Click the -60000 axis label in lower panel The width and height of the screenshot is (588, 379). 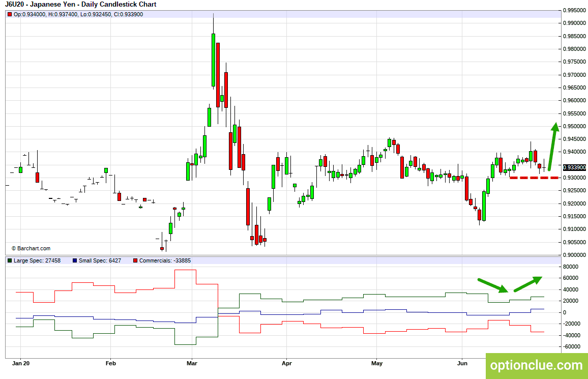[x=571, y=347]
